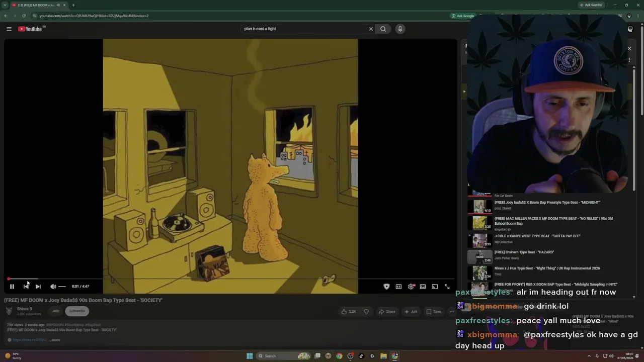The image size is (644, 362).
Task: Like the video with thumbs up
Action: (x=349, y=312)
